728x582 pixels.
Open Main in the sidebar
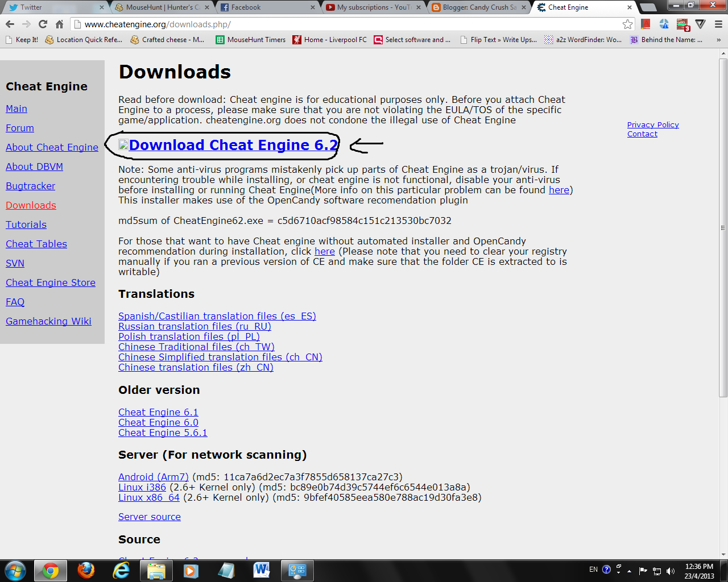click(16, 109)
